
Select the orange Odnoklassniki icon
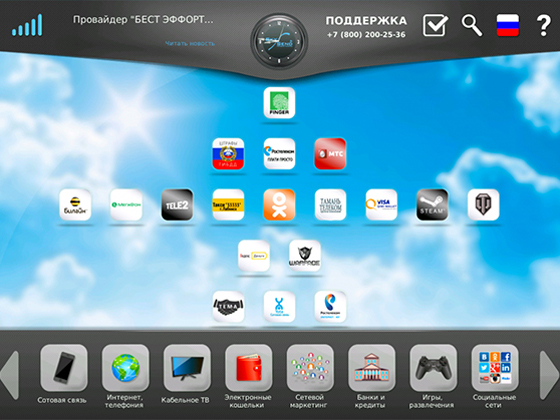point(279,205)
